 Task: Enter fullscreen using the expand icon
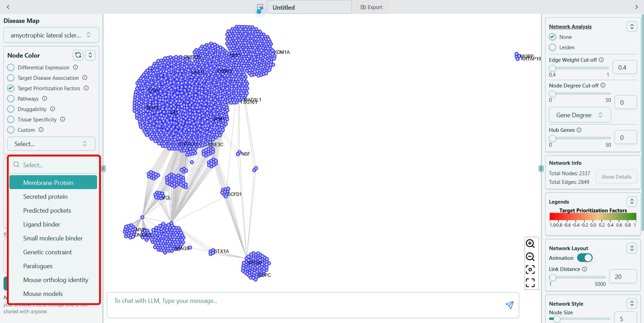530,283
